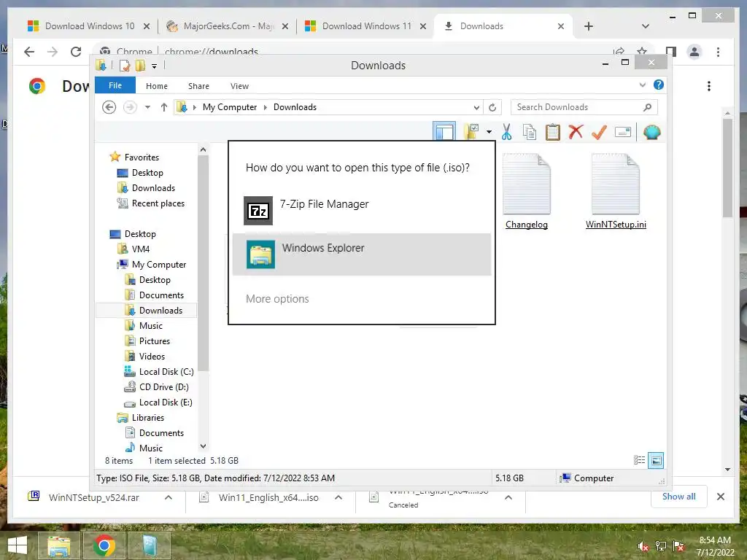Refresh the Downloads folder view
The image size is (747, 560).
pyautogui.click(x=492, y=108)
